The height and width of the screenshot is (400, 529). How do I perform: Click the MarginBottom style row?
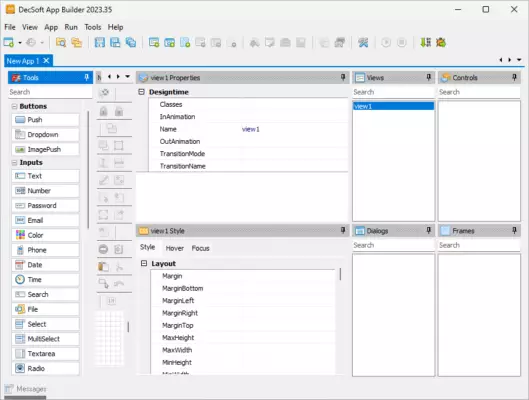pyautogui.click(x=243, y=288)
